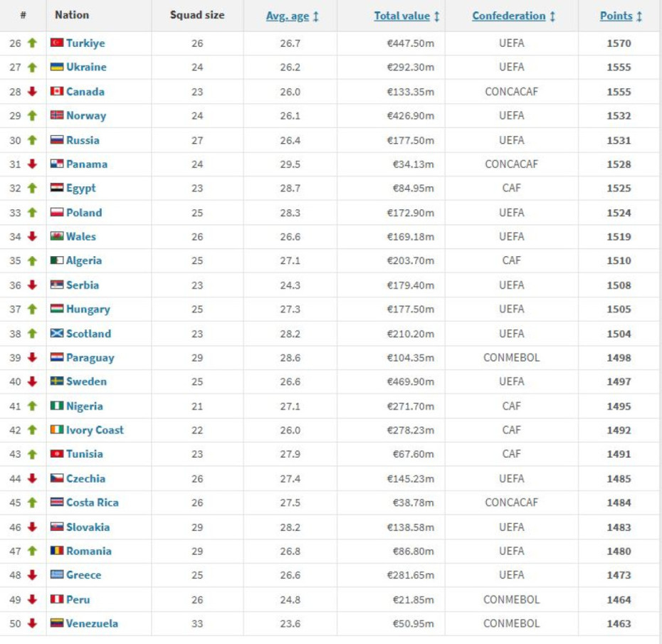Open the Egypt nation link
Viewport: 662px width, 644px height.
(80, 189)
